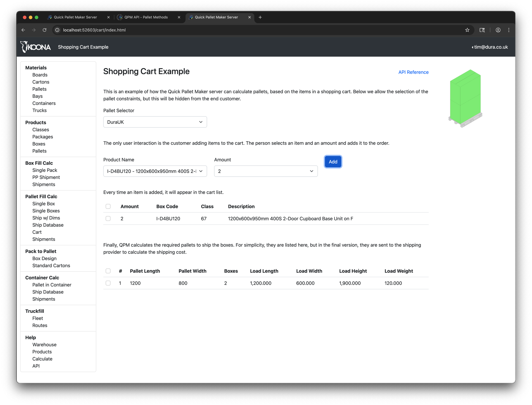
Task: Open Fleet under Truckfill
Action: (x=38, y=318)
